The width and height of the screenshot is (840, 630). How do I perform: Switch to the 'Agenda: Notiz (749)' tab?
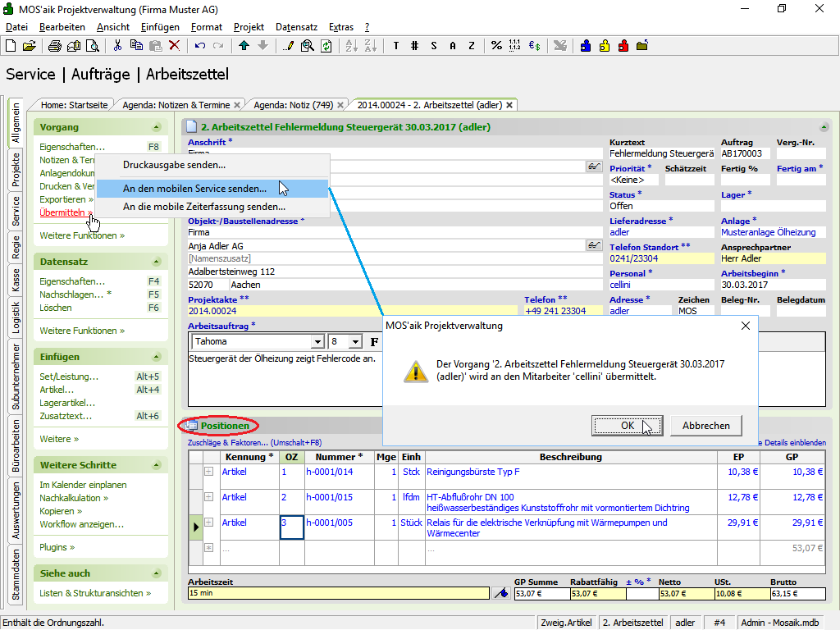pos(293,105)
